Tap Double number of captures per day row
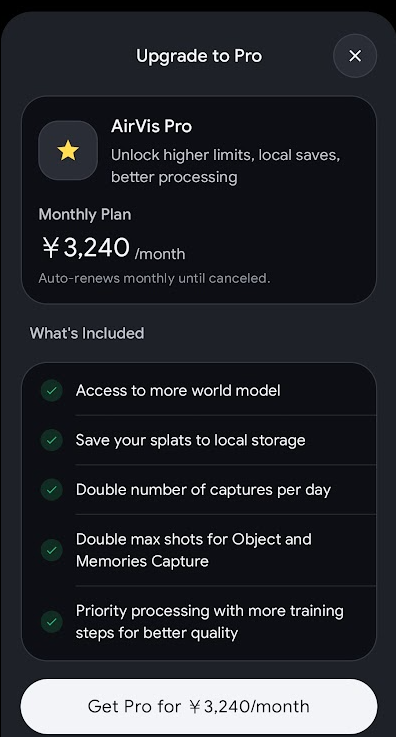This screenshot has width=396, height=737. point(199,490)
